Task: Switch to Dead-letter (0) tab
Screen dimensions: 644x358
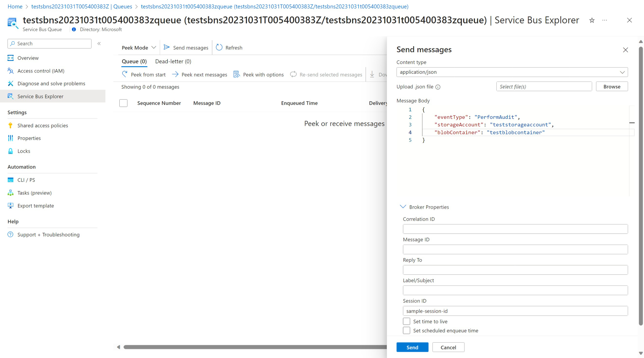Action: coord(173,61)
